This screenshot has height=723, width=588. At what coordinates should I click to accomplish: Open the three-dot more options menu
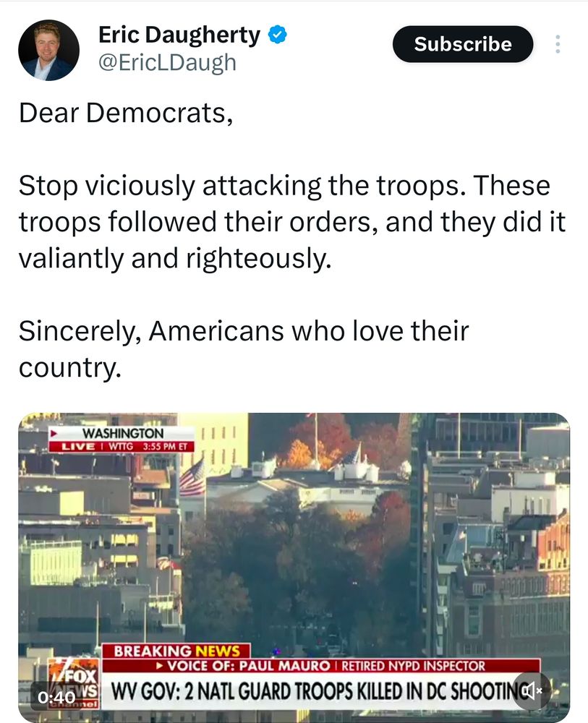pos(558,44)
